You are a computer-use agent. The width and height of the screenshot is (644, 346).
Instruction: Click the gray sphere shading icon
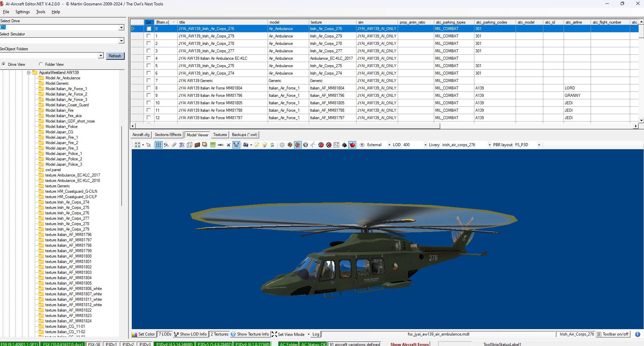(305, 145)
